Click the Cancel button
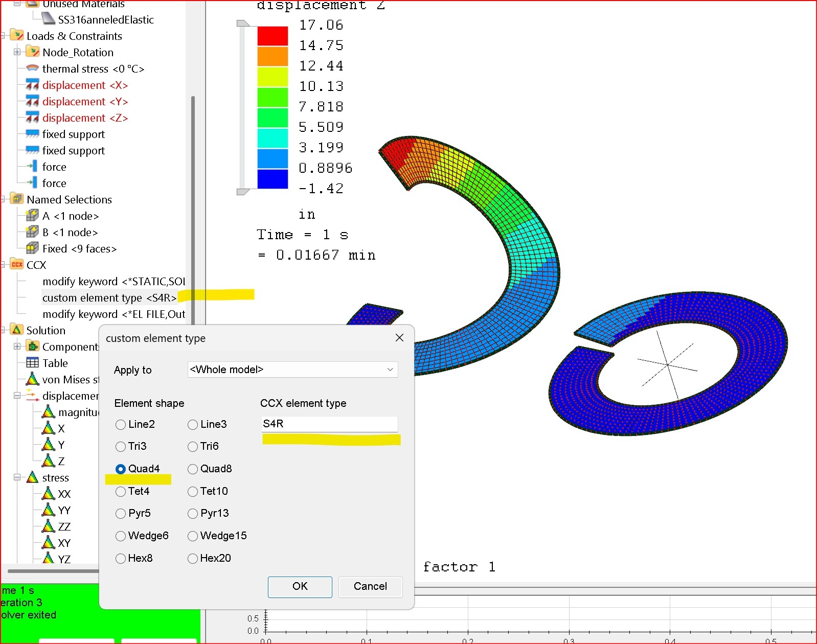The width and height of the screenshot is (817, 644). (370, 587)
